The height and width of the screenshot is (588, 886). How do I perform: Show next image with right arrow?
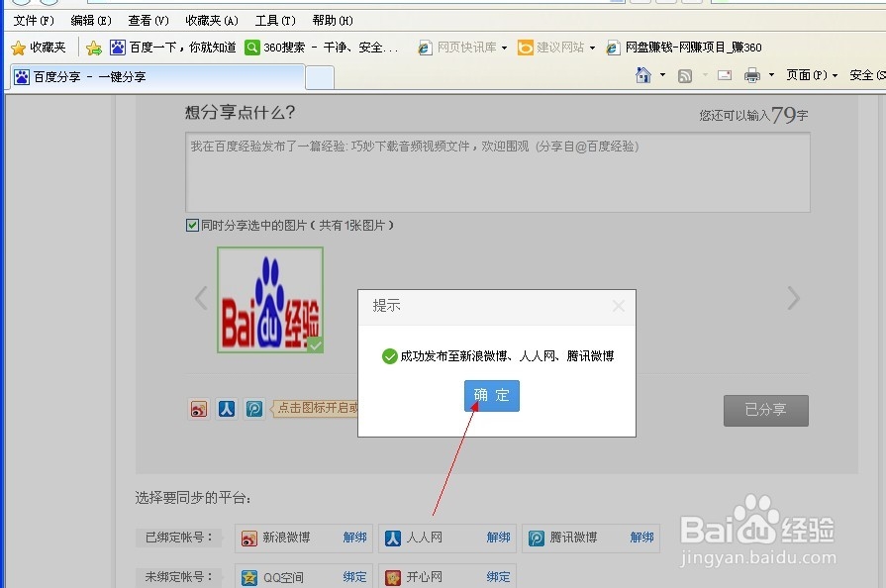click(x=793, y=298)
